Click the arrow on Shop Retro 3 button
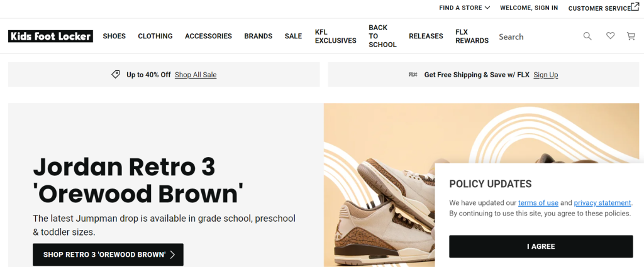Viewport: 644px width, 267px height. pos(172,254)
